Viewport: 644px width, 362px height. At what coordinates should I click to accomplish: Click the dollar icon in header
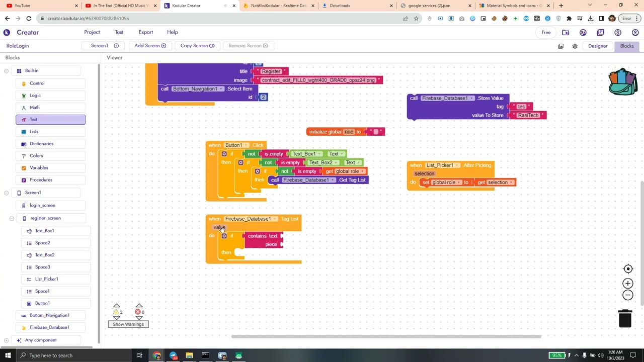618,32
